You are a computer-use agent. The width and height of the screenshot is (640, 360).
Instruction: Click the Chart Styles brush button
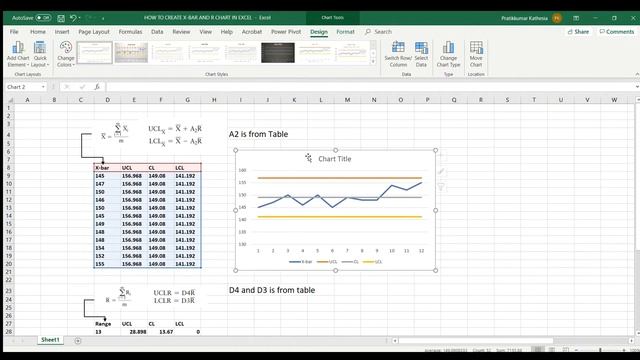point(441,171)
